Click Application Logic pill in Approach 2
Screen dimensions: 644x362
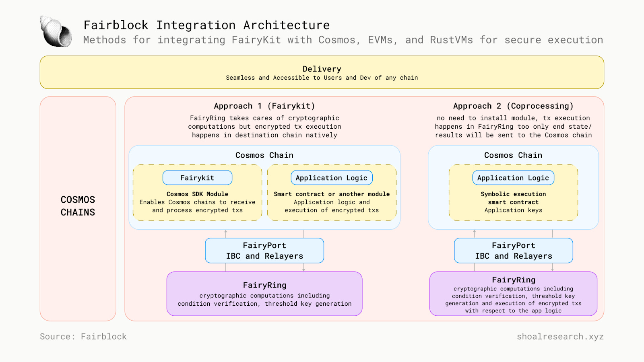click(513, 178)
